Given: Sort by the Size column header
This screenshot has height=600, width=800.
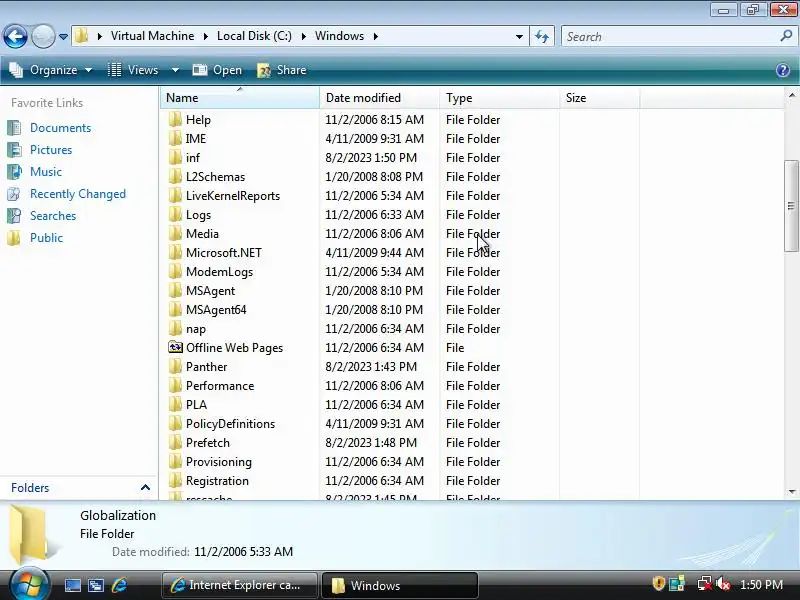Looking at the screenshot, I should tap(599, 97).
